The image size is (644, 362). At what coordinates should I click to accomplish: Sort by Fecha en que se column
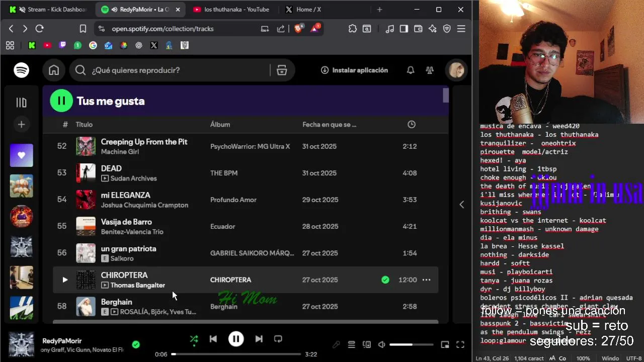(329, 124)
